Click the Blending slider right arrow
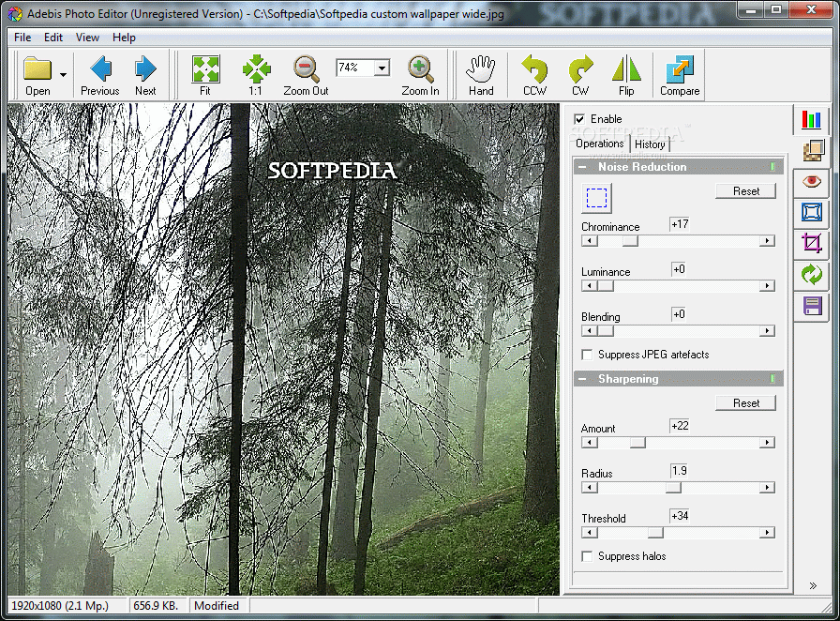This screenshot has width=840, height=621. [x=767, y=331]
